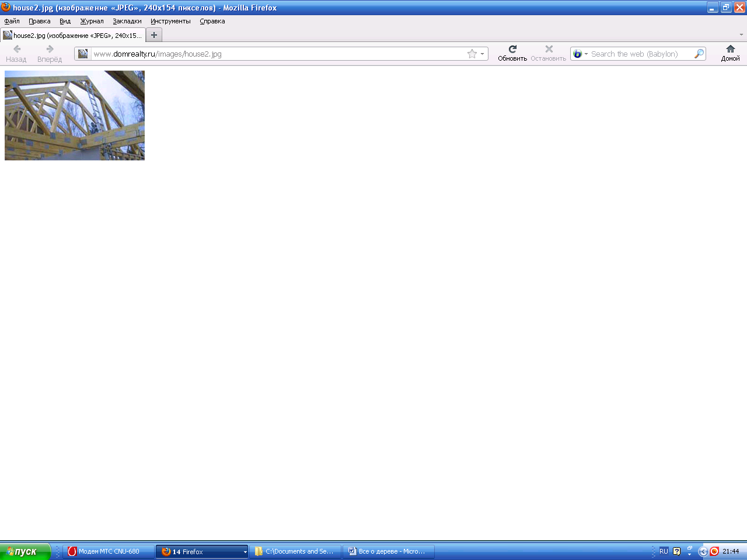Expand hidden tray icons arrow
Viewport: 747px width, 560px height.
click(703, 551)
